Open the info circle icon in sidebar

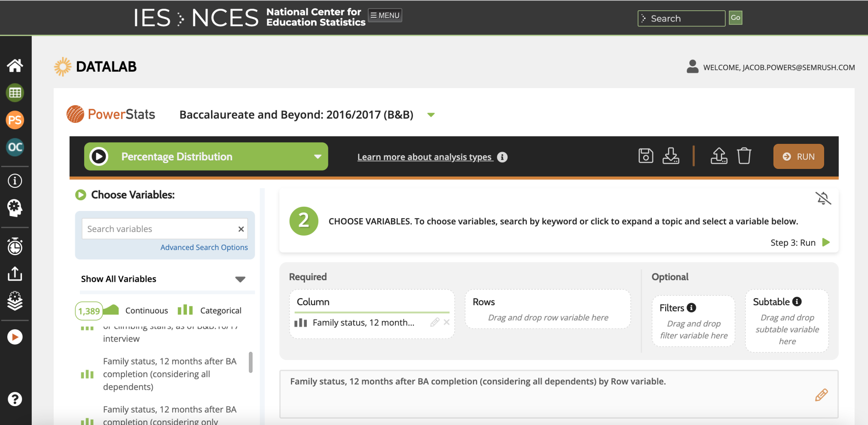[x=15, y=181]
